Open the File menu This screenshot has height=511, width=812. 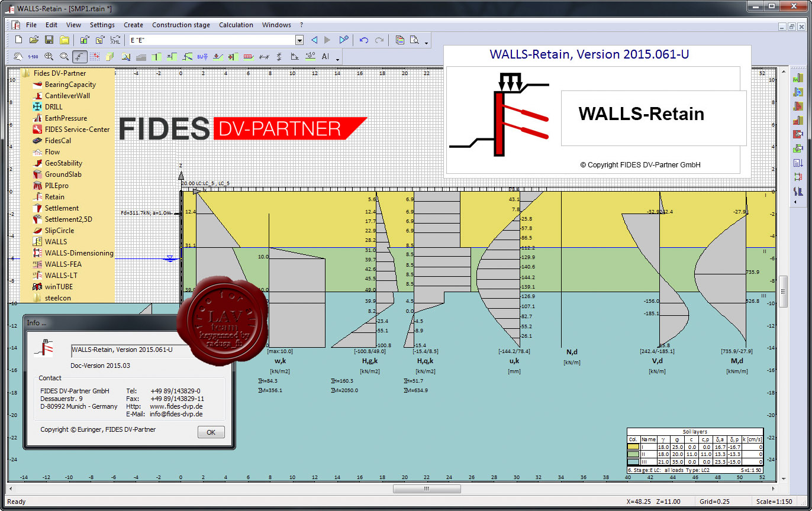tap(31, 25)
